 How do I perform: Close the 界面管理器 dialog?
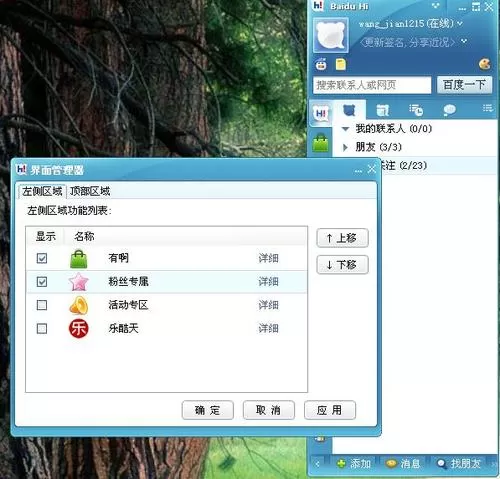372,169
